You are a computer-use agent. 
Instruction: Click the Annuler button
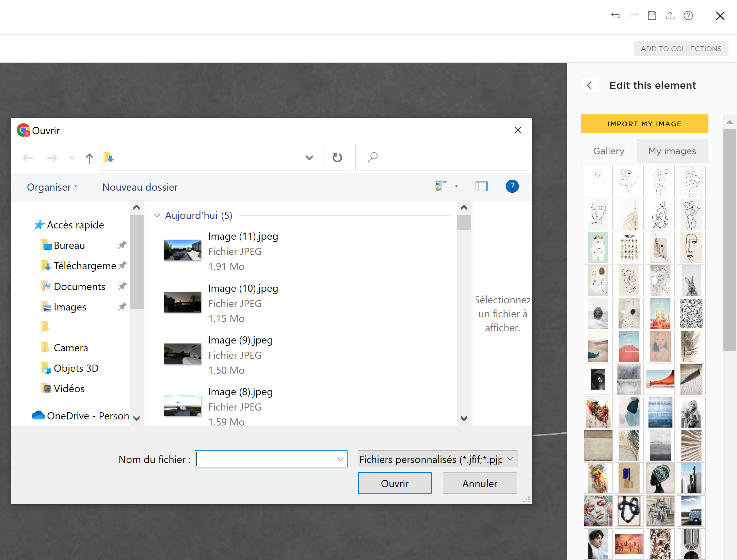pyautogui.click(x=480, y=483)
